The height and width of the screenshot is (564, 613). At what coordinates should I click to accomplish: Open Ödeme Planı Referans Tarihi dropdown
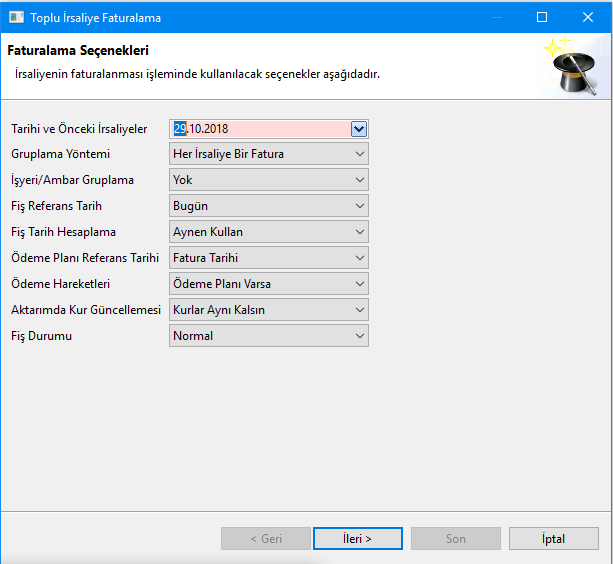point(269,258)
